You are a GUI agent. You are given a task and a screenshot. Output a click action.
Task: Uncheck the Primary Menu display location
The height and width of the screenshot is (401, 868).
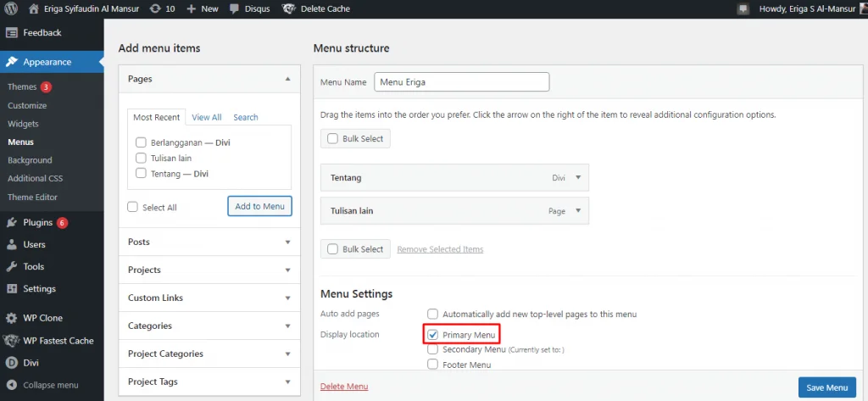tap(432, 335)
